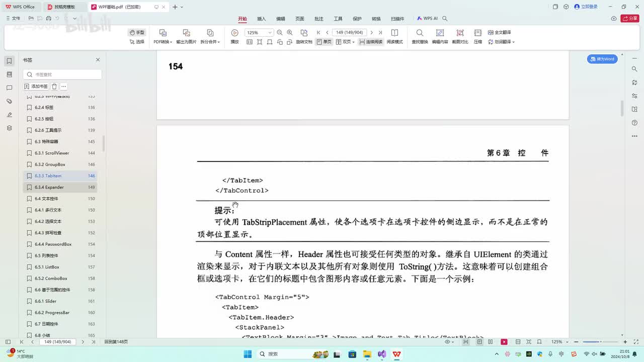Select bookmark 6.5.2 ComboBox
The width and height of the screenshot is (644, 362).
tap(60, 279)
